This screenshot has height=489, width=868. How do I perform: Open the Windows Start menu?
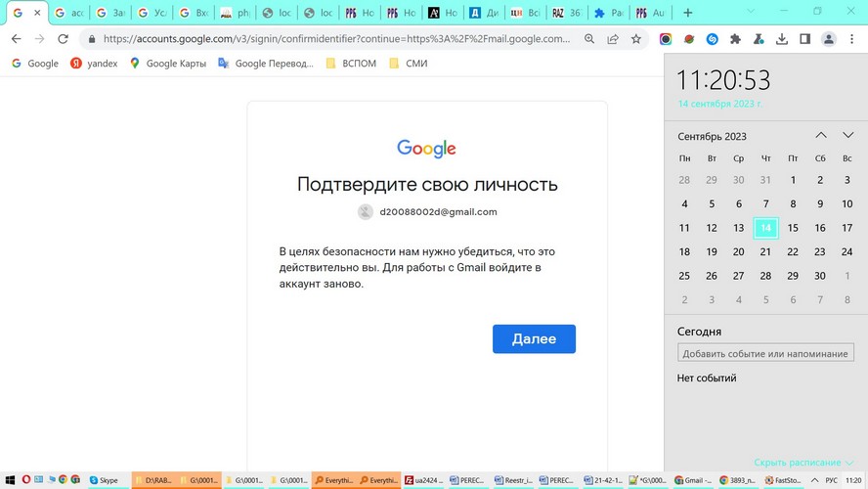click(x=10, y=480)
